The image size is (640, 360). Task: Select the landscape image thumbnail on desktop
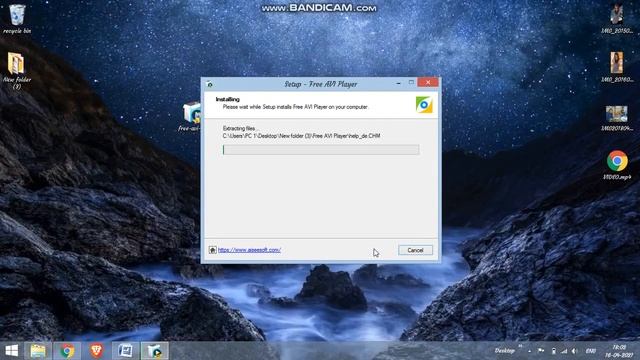pyautogui.click(x=617, y=118)
